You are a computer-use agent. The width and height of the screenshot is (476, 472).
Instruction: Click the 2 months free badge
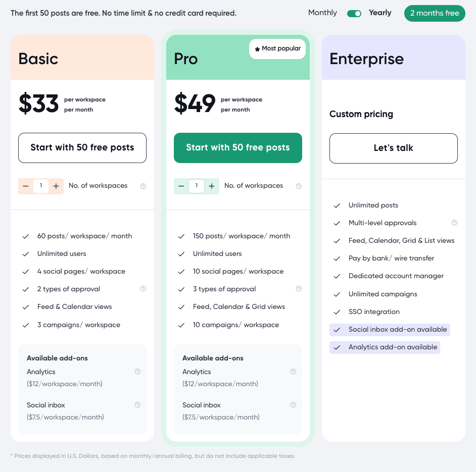(x=435, y=13)
